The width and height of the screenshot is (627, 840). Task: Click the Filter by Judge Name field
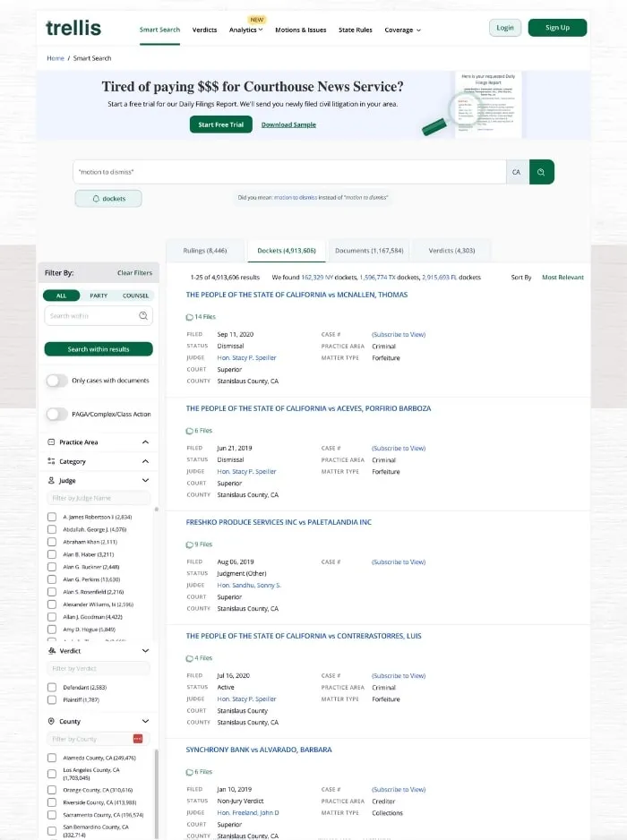click(x=99, y=498)
